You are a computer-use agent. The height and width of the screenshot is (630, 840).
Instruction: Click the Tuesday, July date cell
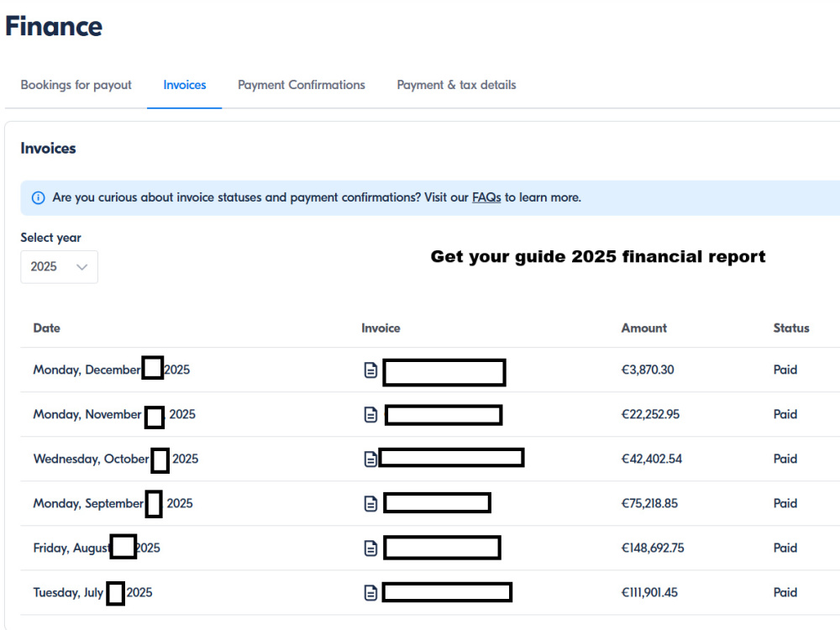click(x=92, y=592)
